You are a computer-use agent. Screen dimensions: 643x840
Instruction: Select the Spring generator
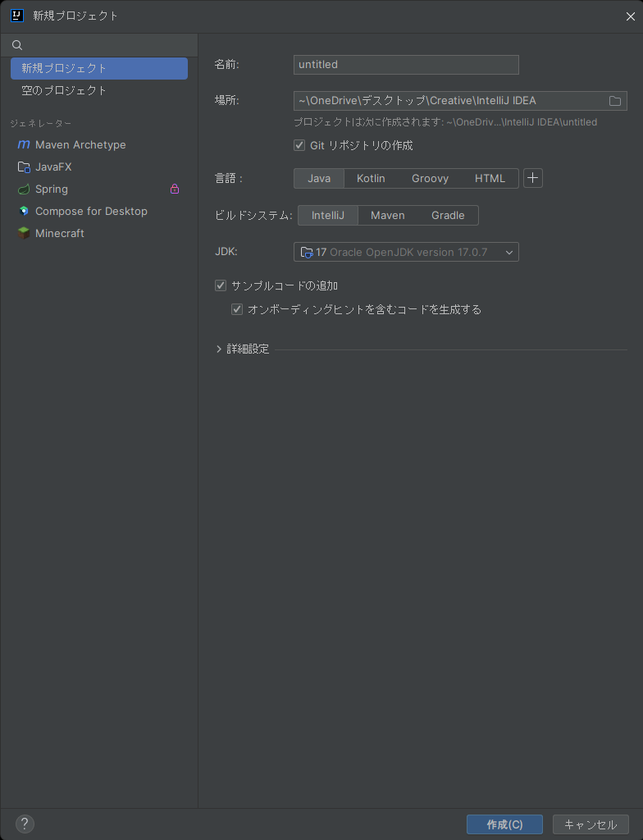tap(99, 189)
